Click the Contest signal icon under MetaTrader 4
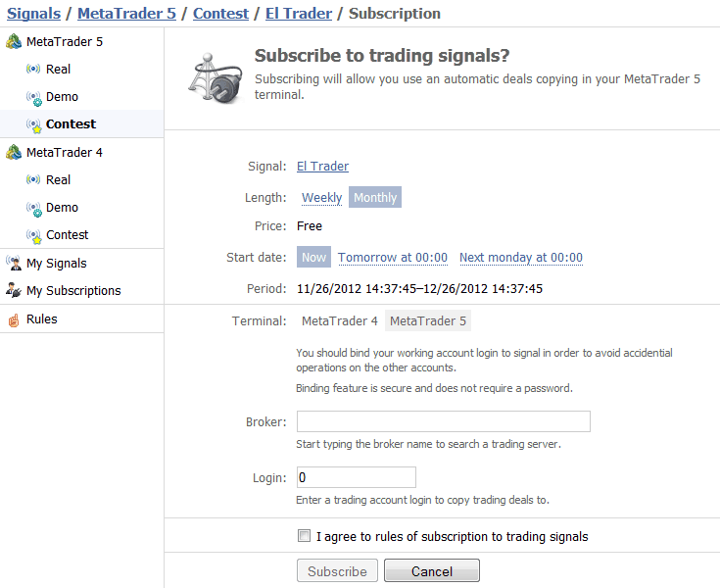Viewport: 720px width, 588px height. [33, 235]
